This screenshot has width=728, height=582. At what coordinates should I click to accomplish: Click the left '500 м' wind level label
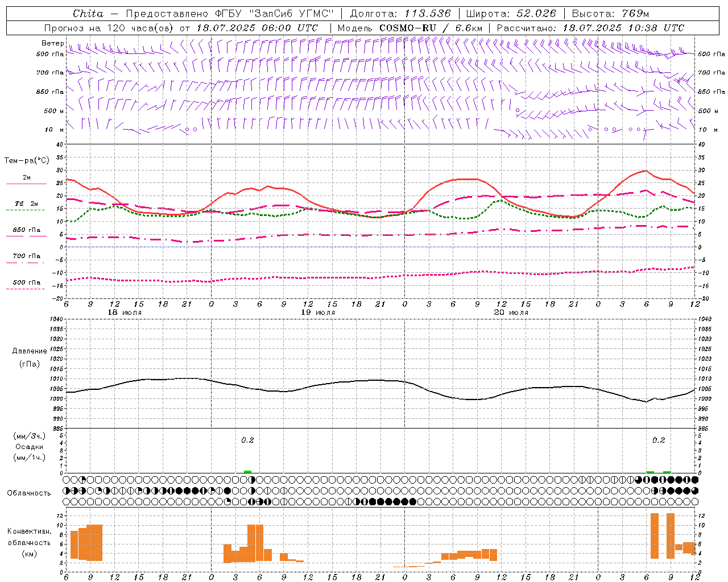click(x=53, y=111)
